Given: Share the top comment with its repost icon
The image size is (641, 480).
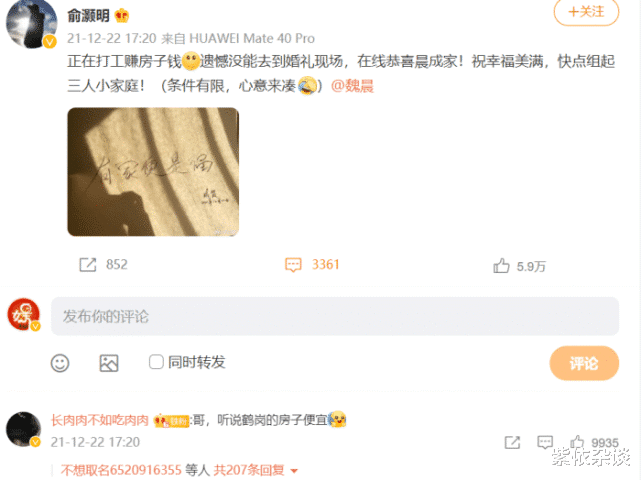Looking at the screenshot, I should tap(512, 442).
